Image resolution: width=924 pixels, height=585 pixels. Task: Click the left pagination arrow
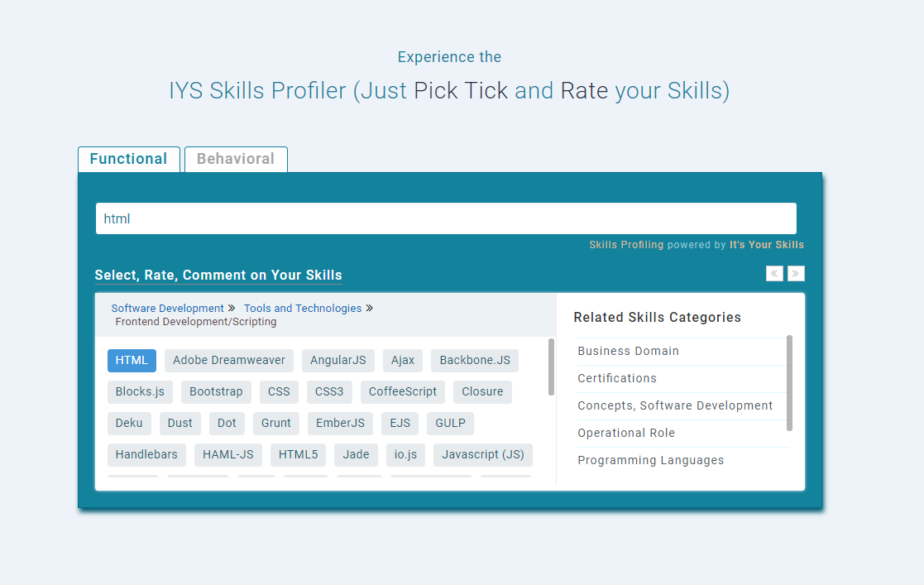[x=774, y=273]
